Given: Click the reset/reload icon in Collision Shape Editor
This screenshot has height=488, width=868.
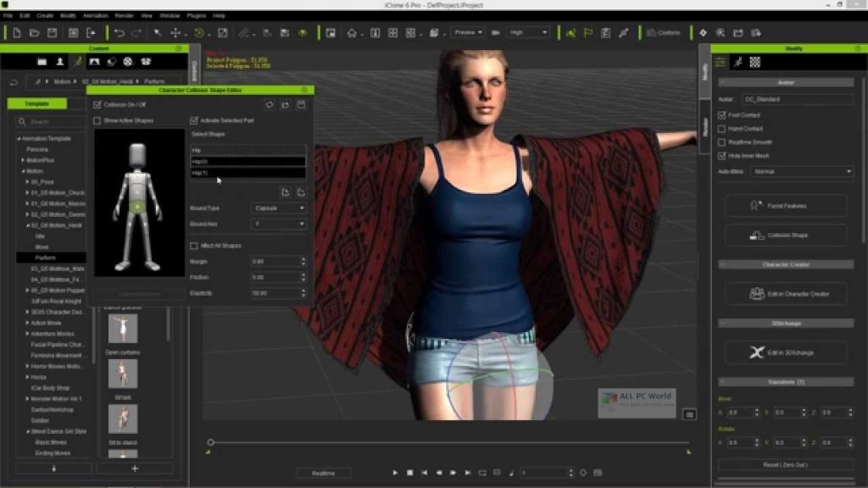Looking at the screenshot, I should point(270,103).
